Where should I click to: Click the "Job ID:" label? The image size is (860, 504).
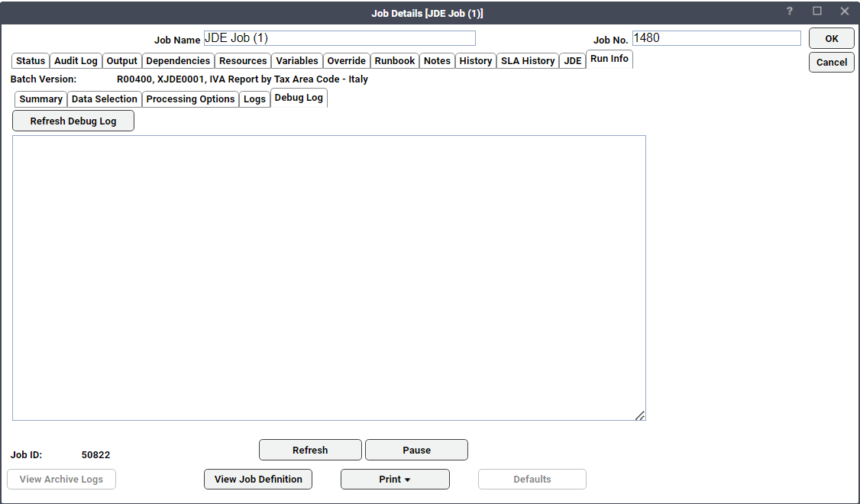pyautogui.click(x=26, y=455)
